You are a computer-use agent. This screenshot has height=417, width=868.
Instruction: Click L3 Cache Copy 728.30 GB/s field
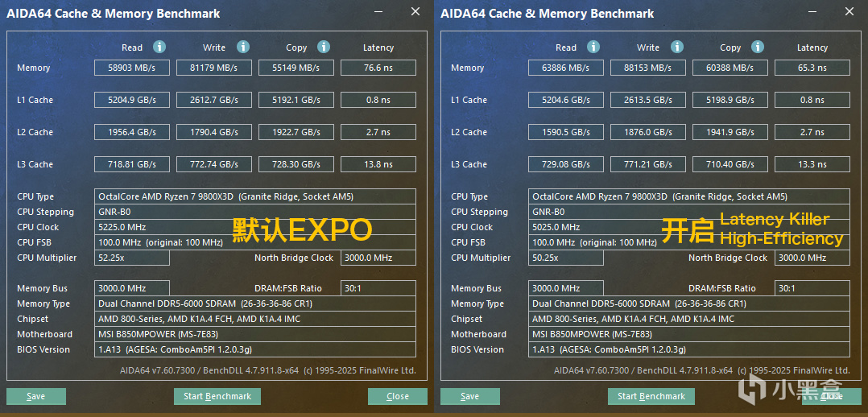pyautogui.click(x=296, y=164)
